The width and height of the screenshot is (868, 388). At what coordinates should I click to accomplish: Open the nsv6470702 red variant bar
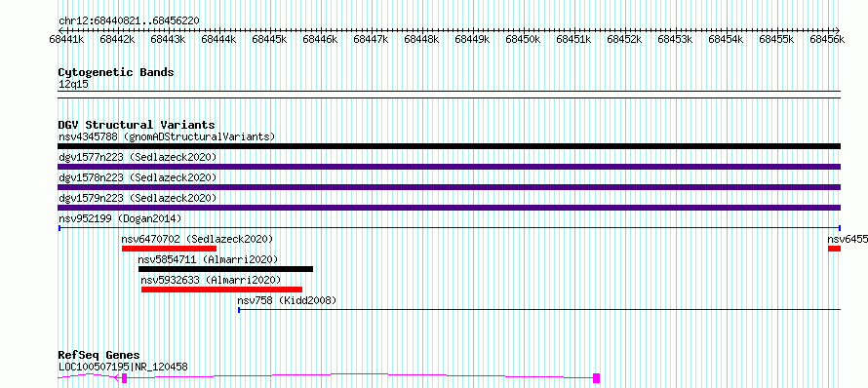click(x=169, y=249)
